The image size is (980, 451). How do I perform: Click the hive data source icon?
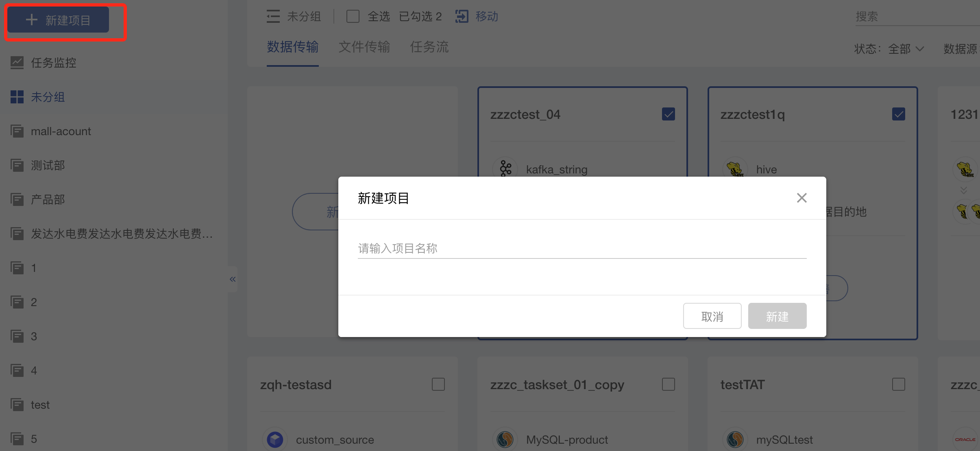click(x=735, y=169)
